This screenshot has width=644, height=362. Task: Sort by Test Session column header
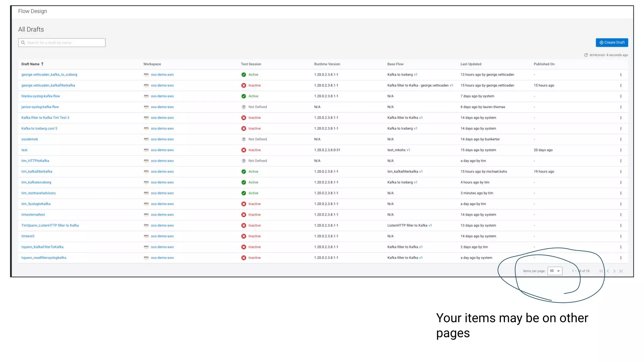[x=251, y=64]
